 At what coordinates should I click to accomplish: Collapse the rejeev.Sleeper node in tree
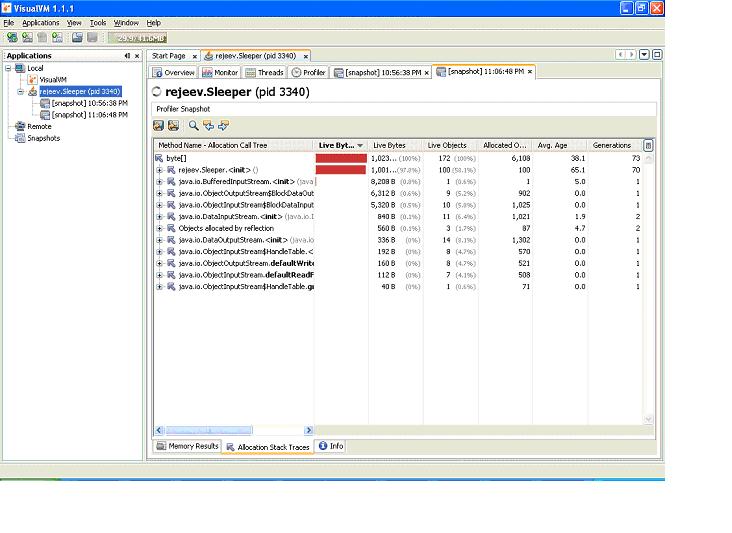(x=20, y=91)
